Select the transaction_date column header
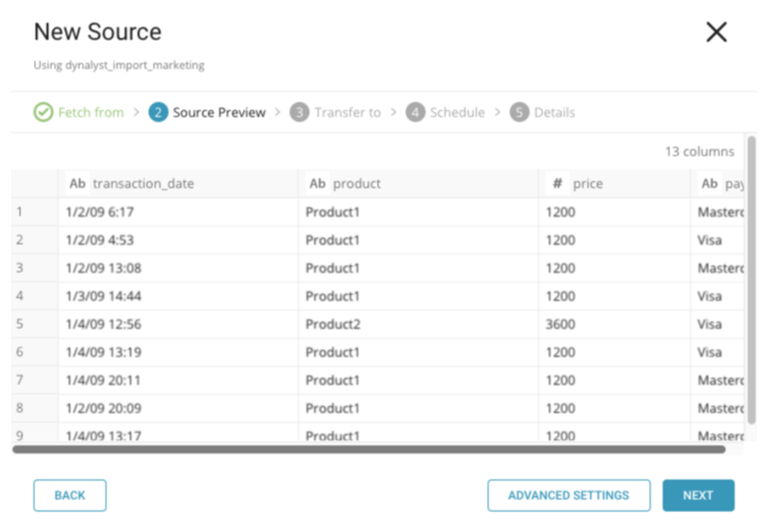The image size is (766, 532). [x=143, y=184]
